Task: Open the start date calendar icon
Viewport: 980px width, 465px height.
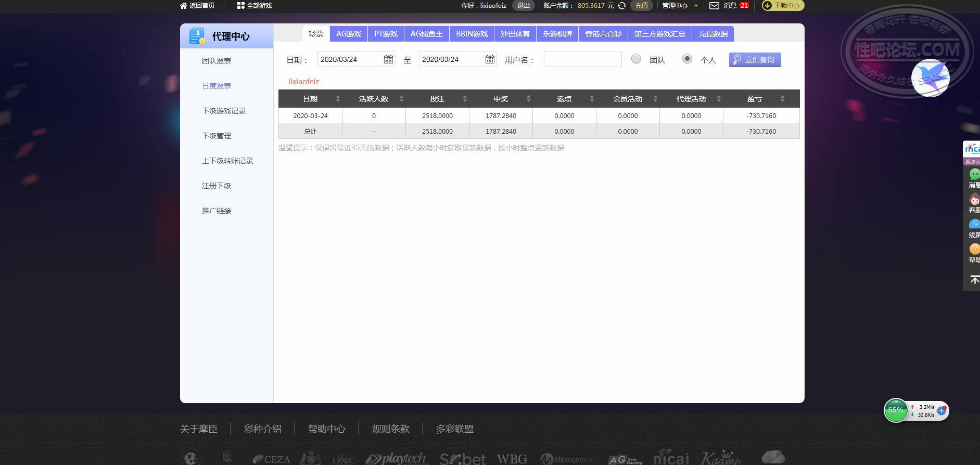Action: click(x=388, y=59)
